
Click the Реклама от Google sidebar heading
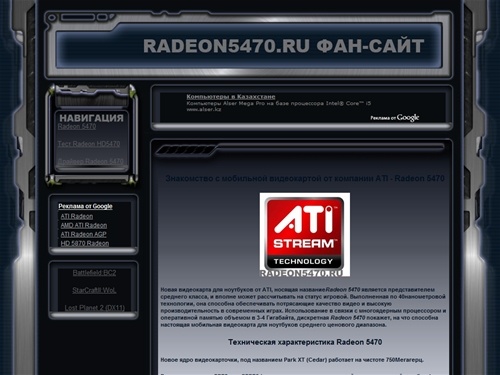click(x=85, y=206)
